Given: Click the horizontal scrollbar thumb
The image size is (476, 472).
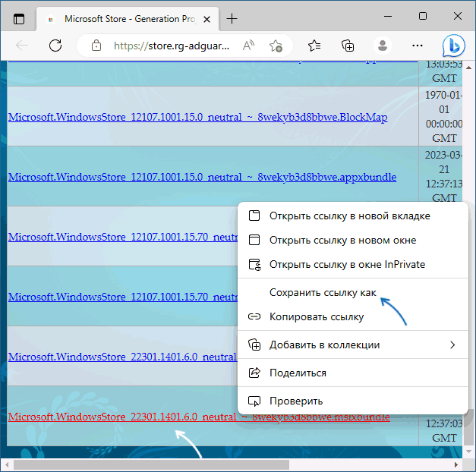Looking at the screenshot, I should click(x=151, y=464).
